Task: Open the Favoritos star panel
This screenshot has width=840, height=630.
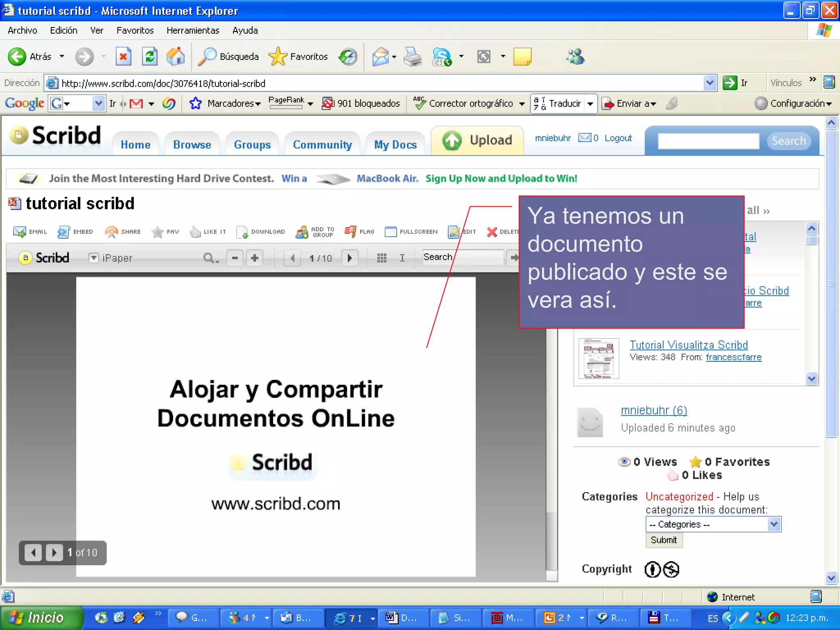Action: pyautogui.click(x=298, y=57)
